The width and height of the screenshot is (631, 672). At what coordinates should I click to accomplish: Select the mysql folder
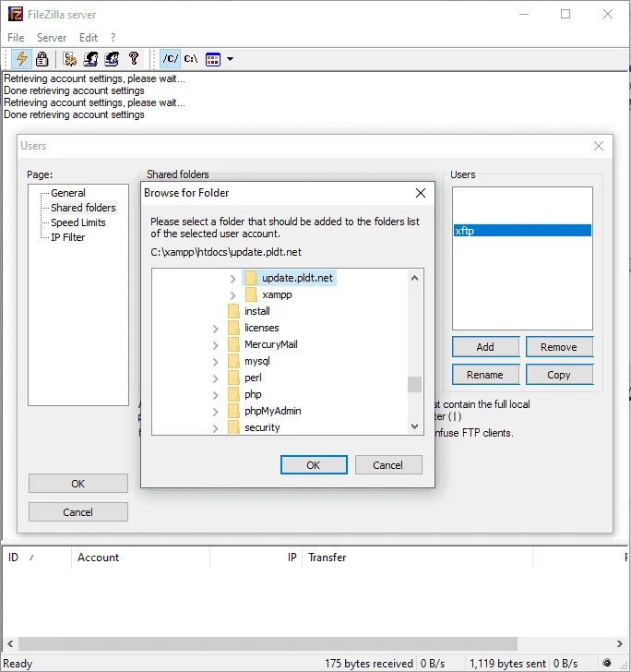pyautogui.click(x=257, y=361)
